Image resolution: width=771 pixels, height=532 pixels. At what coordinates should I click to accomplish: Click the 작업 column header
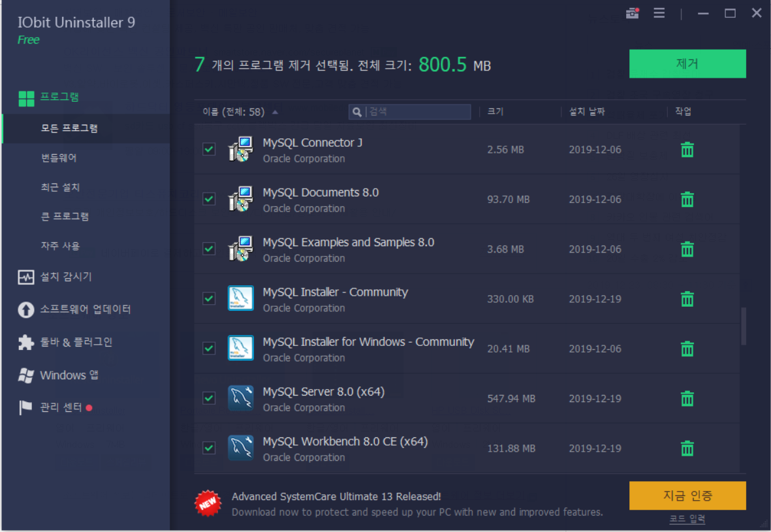point(683,112)
